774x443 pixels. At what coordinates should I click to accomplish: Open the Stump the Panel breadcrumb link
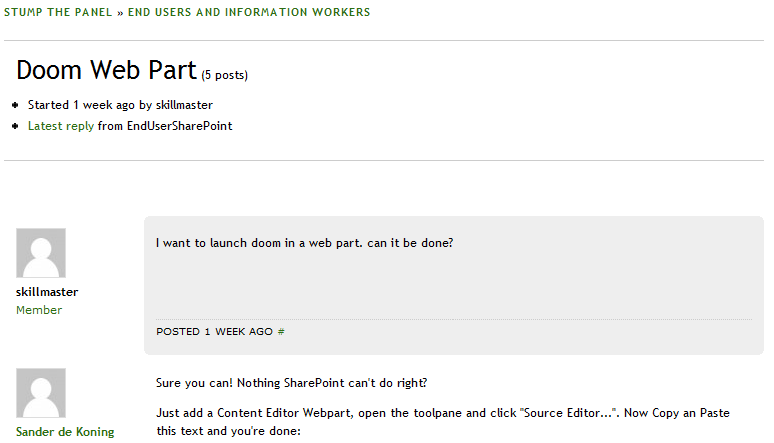point(56,12)
